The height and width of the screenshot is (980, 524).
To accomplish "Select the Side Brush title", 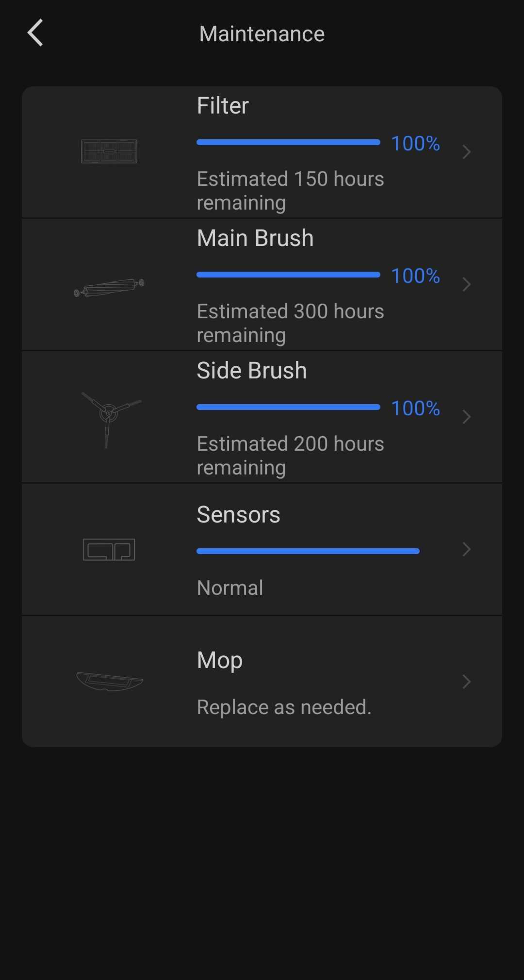I will coord(251,371).
